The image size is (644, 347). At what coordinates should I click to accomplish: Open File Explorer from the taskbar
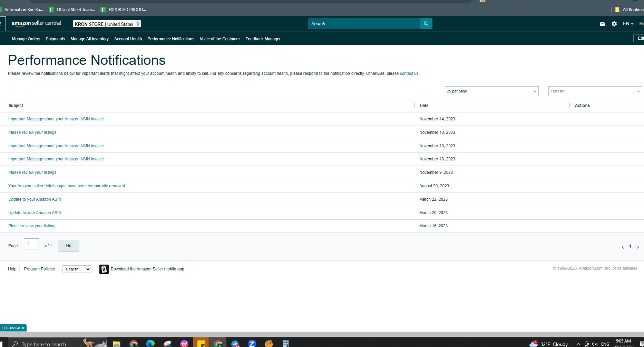coord(116,344)
